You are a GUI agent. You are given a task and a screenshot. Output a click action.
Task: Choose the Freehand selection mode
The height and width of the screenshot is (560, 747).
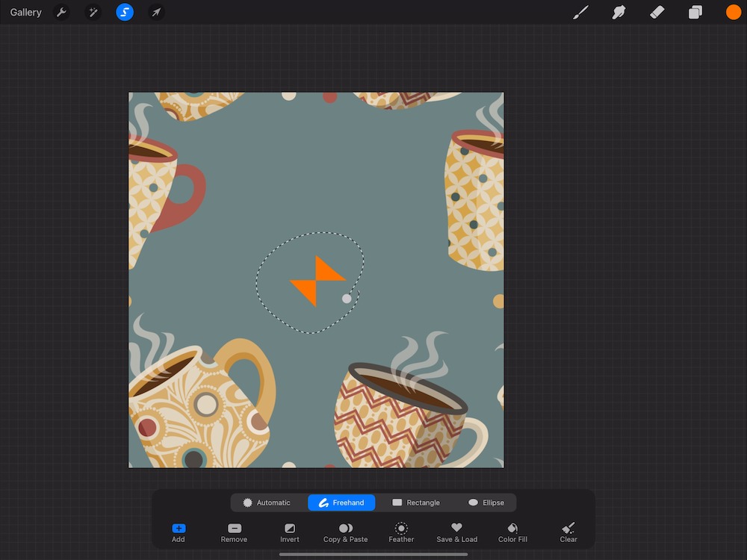(x=341, y=503)
